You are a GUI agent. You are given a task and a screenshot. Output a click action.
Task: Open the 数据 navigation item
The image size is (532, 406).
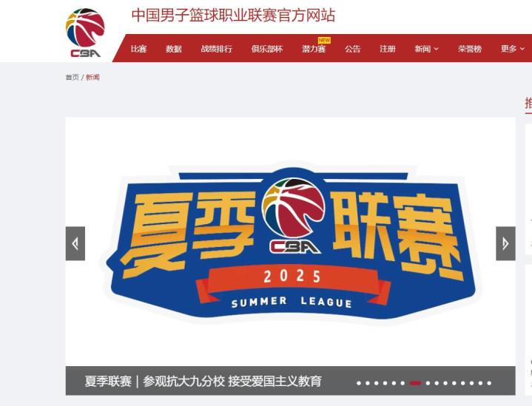pos(174,49)
